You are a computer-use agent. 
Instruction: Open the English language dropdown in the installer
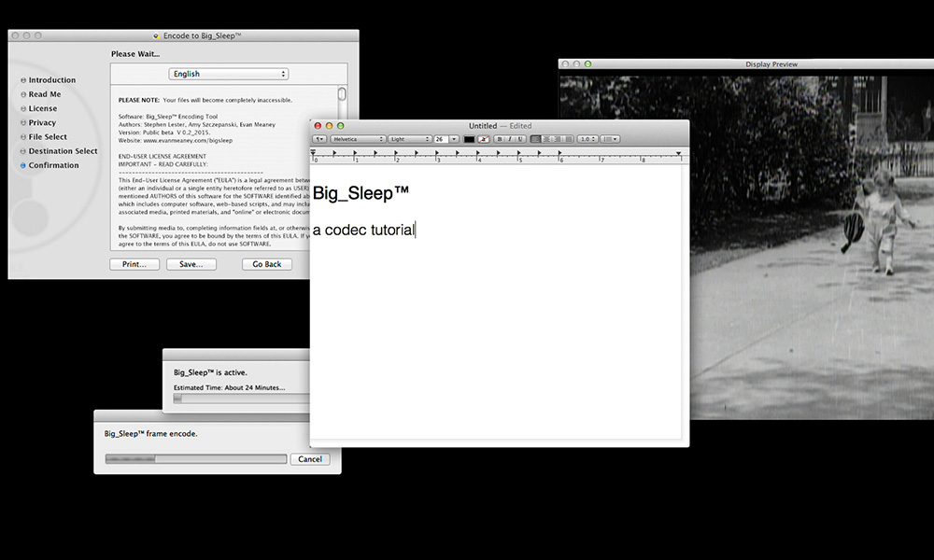click(x=229, y=74)
